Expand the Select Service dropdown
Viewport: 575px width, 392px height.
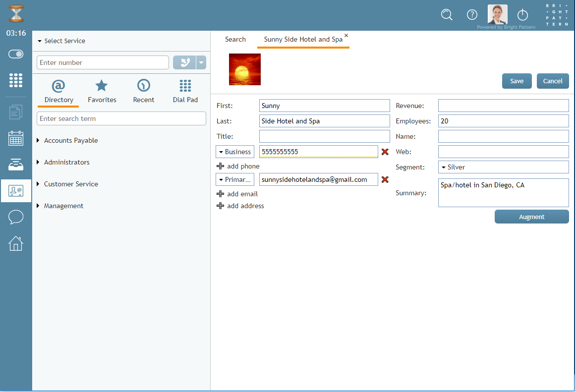click(x=61, y=41)
